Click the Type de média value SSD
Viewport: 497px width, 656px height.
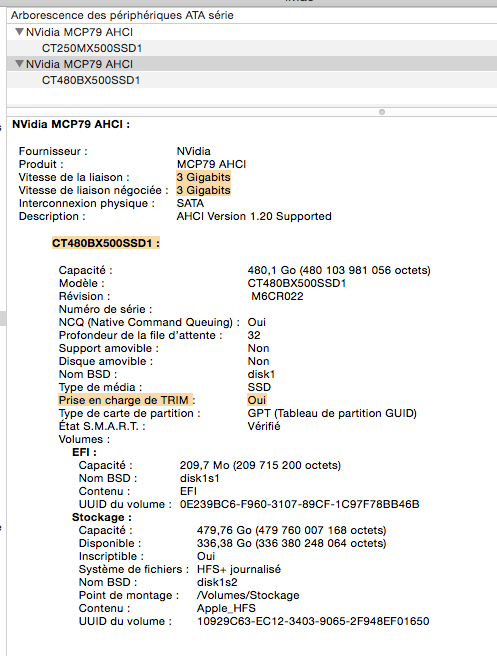point(259,387)
